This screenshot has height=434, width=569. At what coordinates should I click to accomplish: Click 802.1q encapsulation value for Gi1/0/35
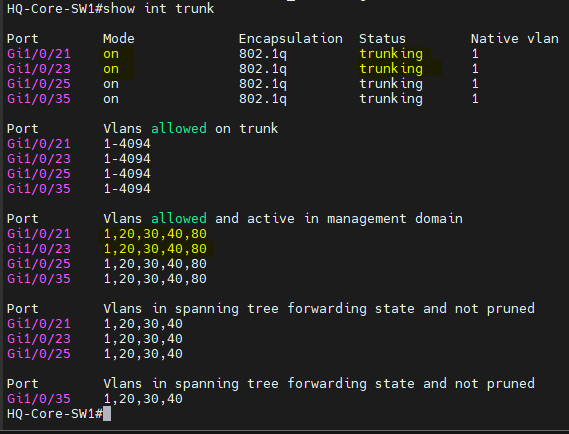(263, 99)
